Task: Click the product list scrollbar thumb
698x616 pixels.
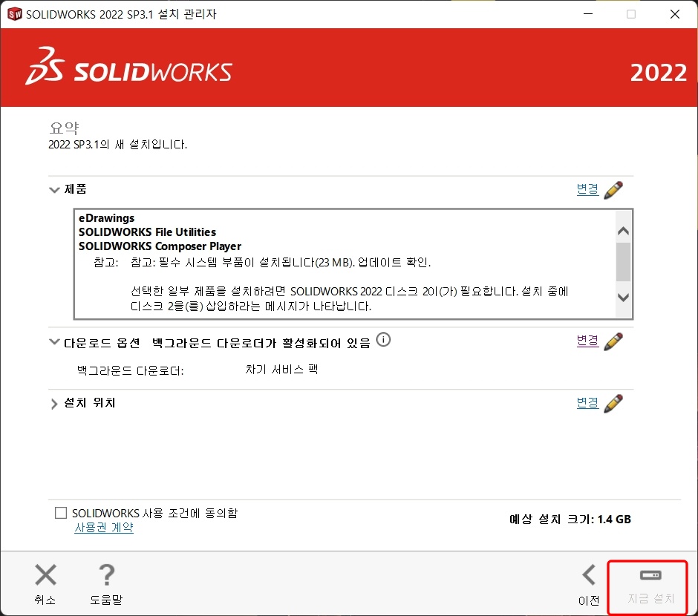Action: coord(623,261)
